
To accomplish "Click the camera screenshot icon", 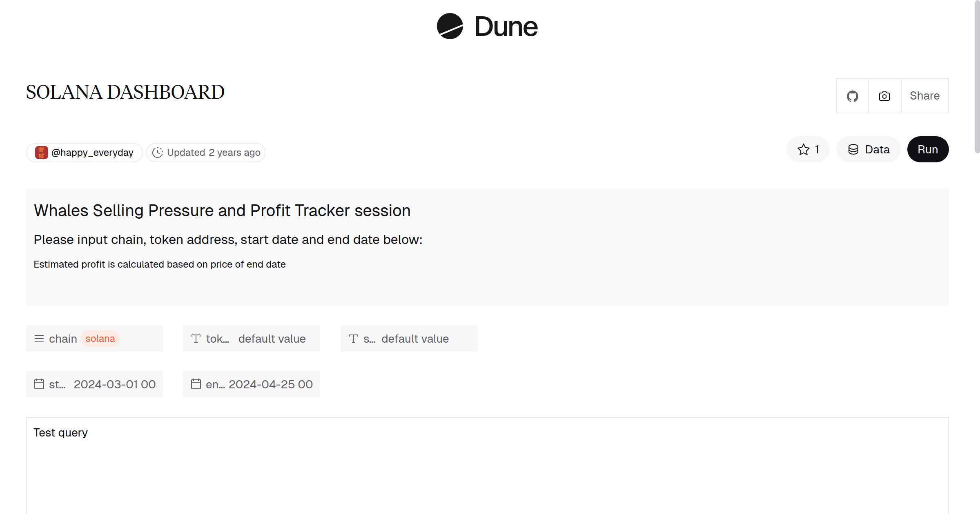I will click(x=884, y=95).
